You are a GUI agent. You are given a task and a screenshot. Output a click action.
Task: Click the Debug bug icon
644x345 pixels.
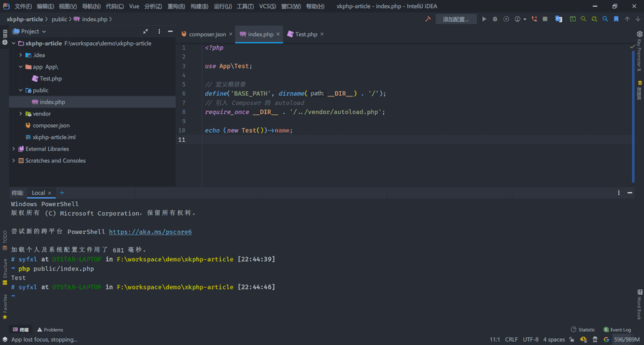coord(495,19)
